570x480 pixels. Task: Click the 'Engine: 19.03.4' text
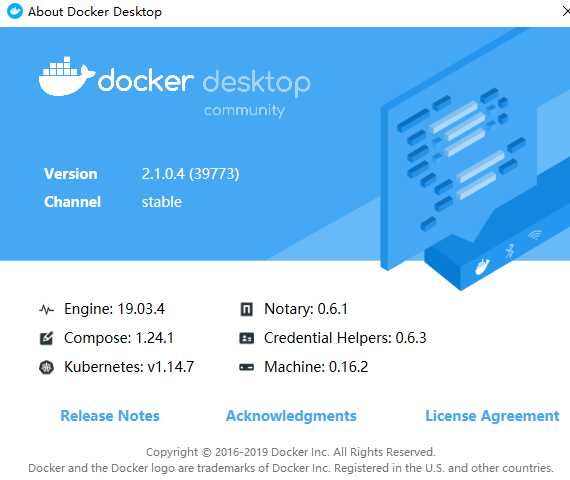(114, 309)
